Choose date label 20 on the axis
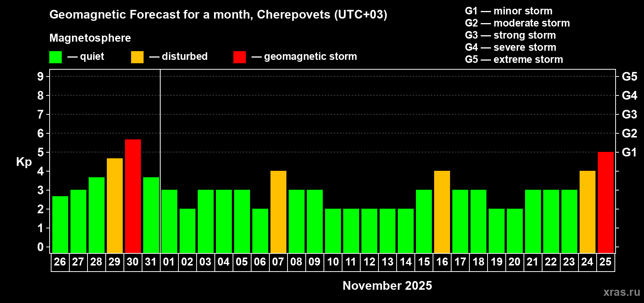This screenshot has width=644, height=303. (x=514, y=262)
